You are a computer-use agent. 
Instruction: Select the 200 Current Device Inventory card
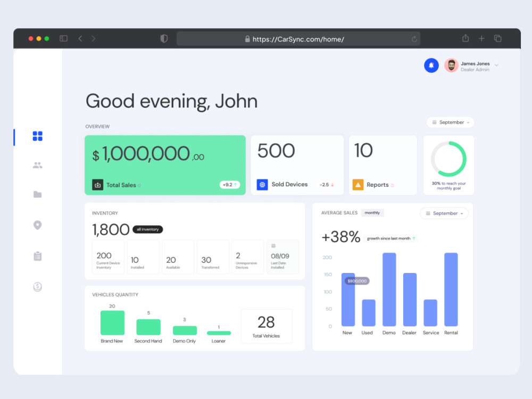[108, 257]
